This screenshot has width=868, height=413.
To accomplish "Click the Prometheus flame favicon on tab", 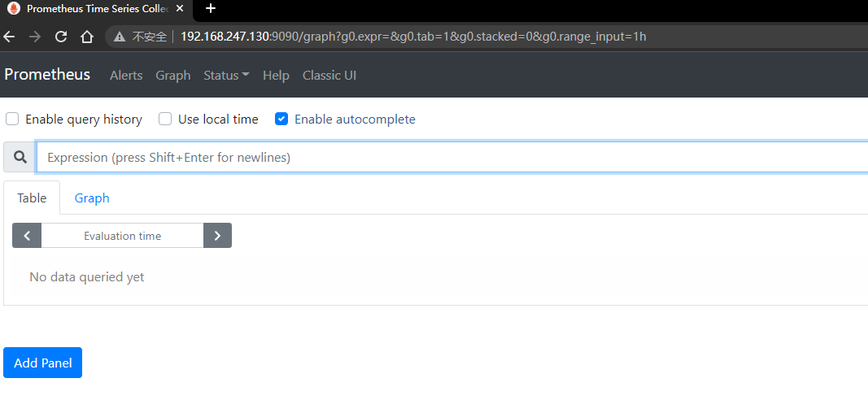I will click(14, 8).
